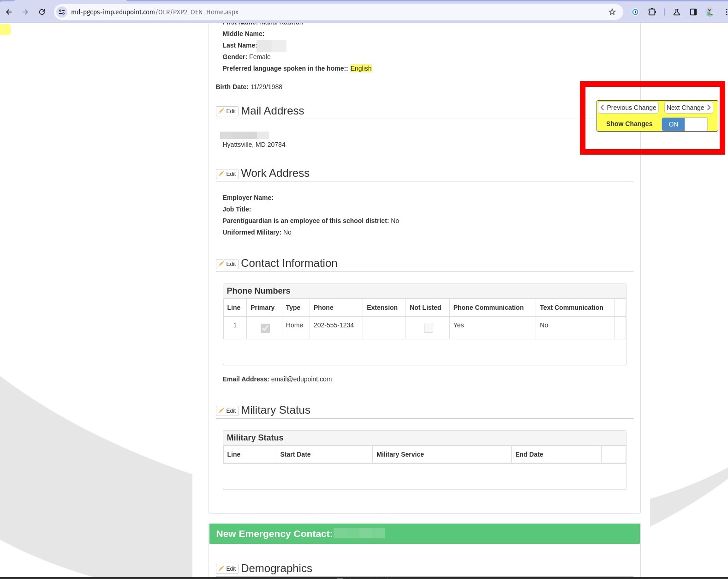
Task: Click the site information icon in address bar
Action: [62, 12]
